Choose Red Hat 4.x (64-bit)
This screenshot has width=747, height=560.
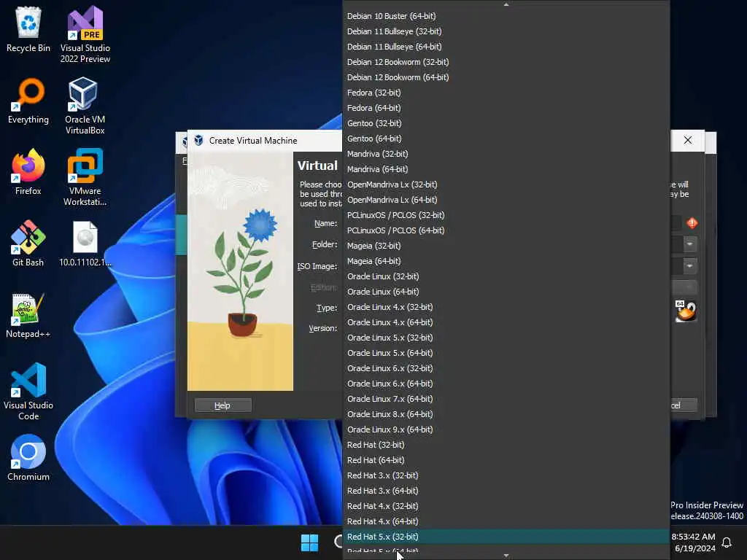click(506, 521)
